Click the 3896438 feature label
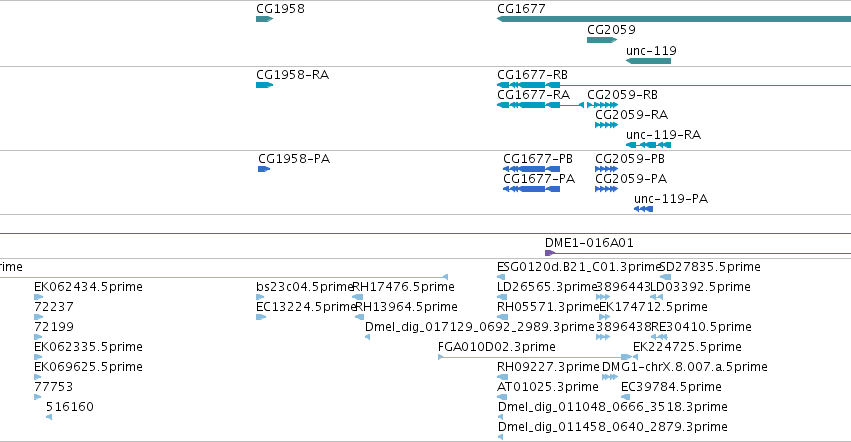 pyautogui.click(x=624, y=327)
